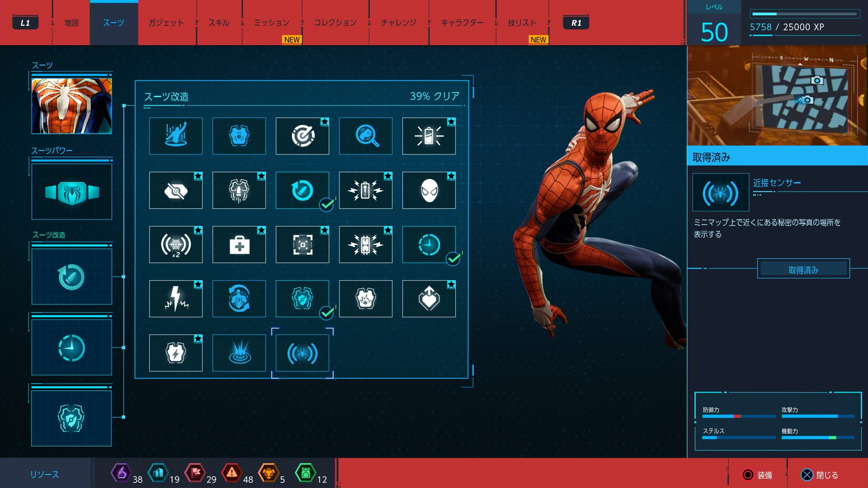Select the checked clock suit mod
This screenshot has width=868, height=488.
tap(429, 244)
